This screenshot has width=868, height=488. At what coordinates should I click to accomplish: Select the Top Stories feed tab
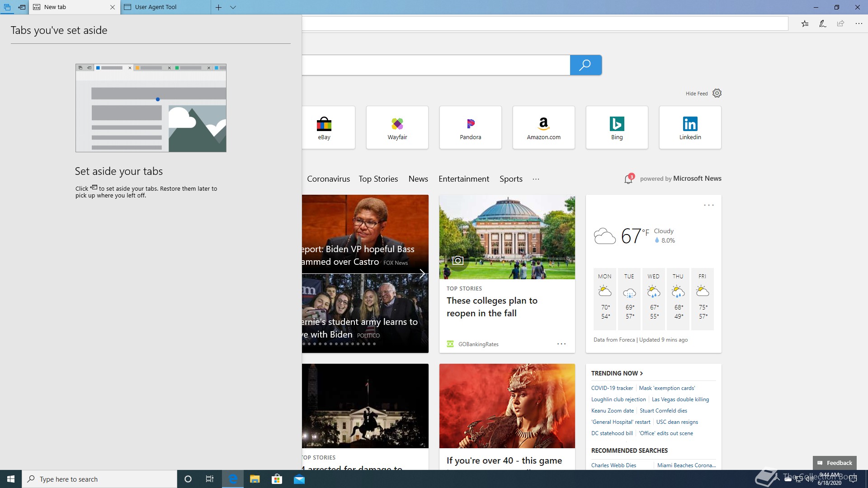pyautogui.click(x=378, y=179)
